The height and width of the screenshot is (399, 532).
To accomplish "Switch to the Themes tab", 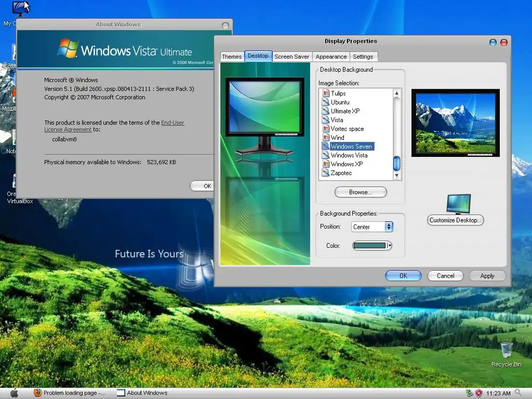I will pos(232,57).
